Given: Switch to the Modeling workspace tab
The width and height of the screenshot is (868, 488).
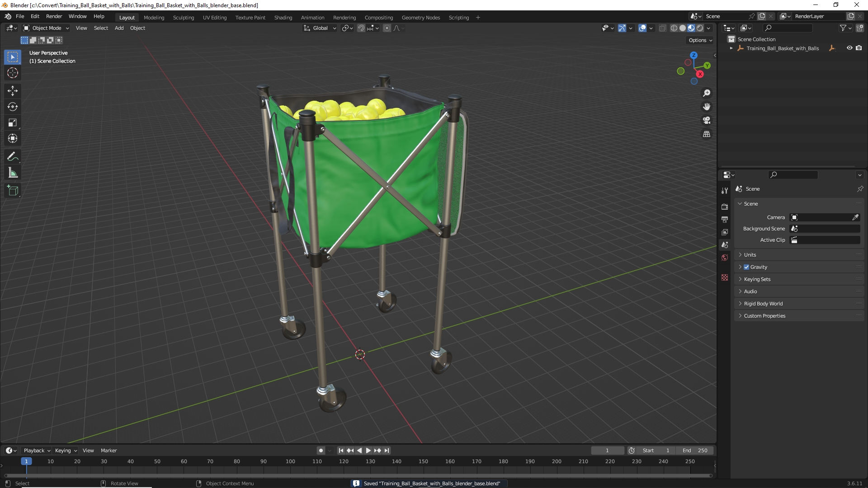Looking at the screenshot, I should coord(154,18).
